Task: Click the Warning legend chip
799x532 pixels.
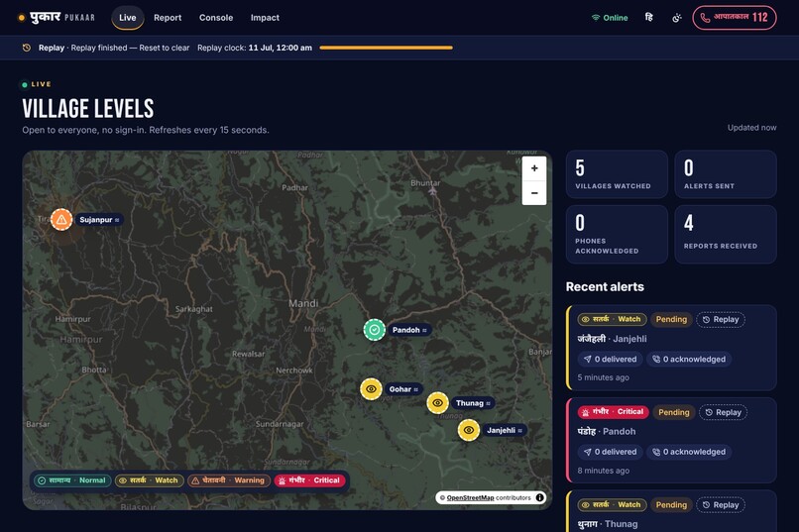Action: click(x=228, y=480)
